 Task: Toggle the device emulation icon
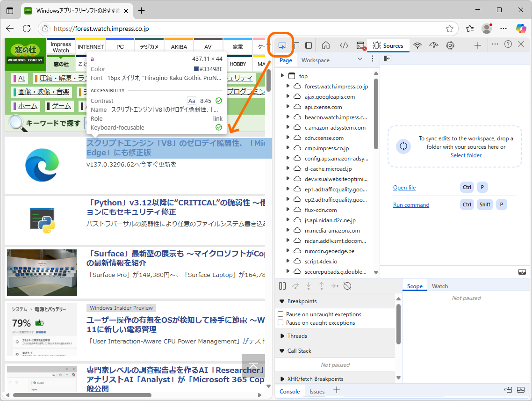coord(295,45)
